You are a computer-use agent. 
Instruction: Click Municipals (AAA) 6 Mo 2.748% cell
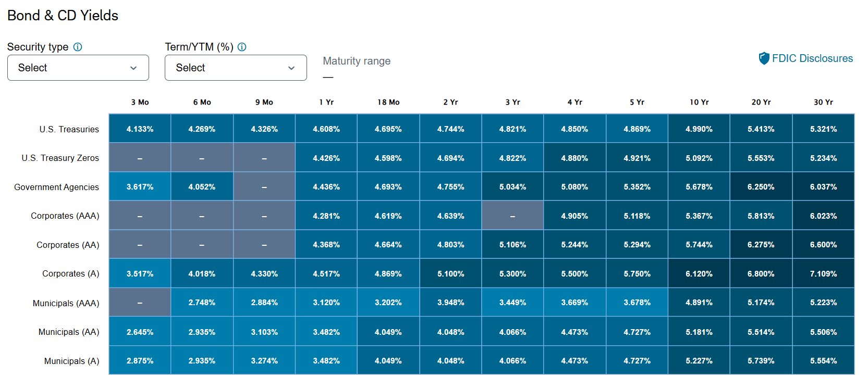tap(202, 302)
